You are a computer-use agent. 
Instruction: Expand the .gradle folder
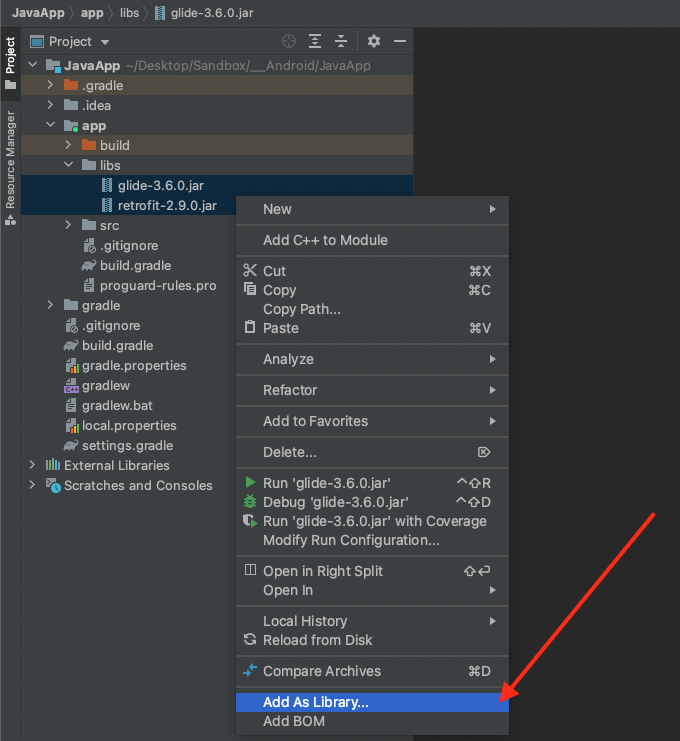click(51, 85)
